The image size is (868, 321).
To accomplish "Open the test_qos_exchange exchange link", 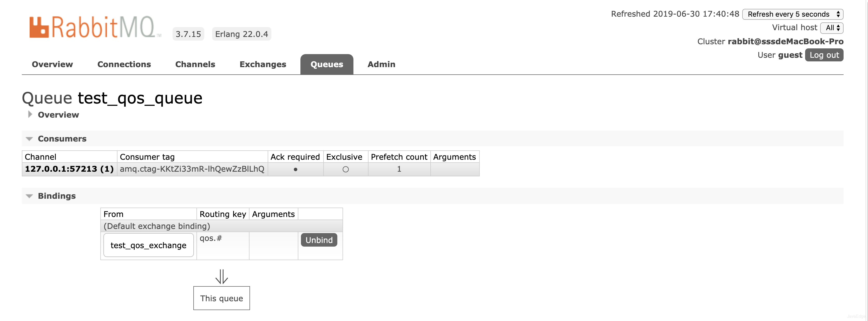I will pyautogui.click(x=148, y=245).
